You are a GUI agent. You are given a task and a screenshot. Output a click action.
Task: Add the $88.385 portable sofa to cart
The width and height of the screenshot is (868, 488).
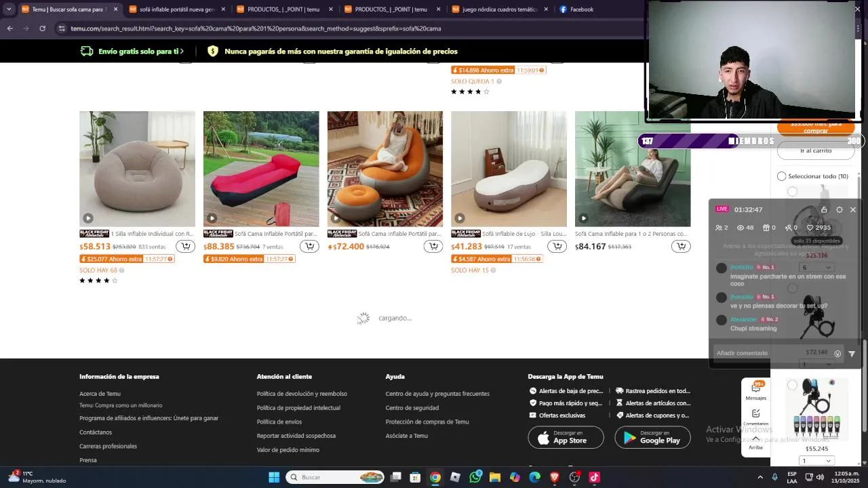309,246
